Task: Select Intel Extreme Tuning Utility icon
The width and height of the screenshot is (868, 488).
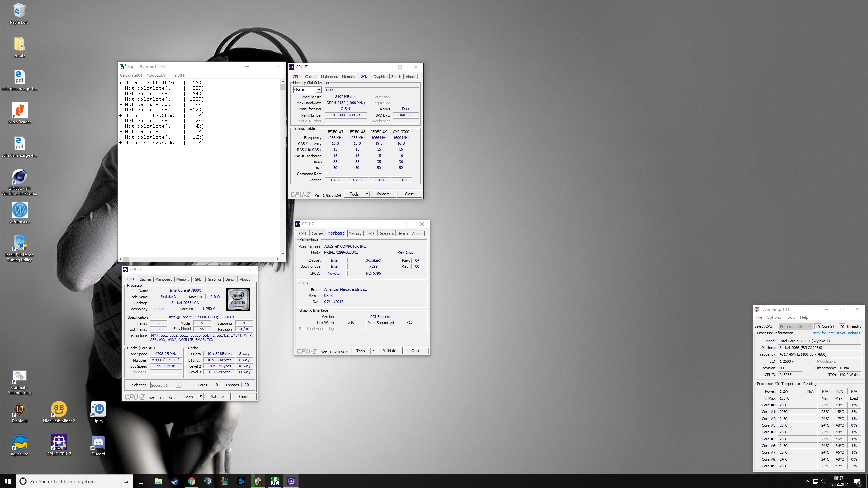Action: point(19,249)
